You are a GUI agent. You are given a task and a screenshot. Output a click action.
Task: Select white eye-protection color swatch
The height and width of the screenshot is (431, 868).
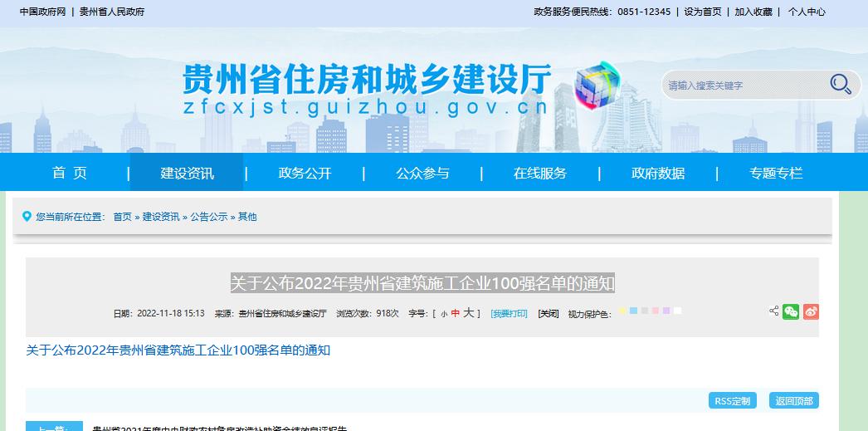click(x=678, y=311)
